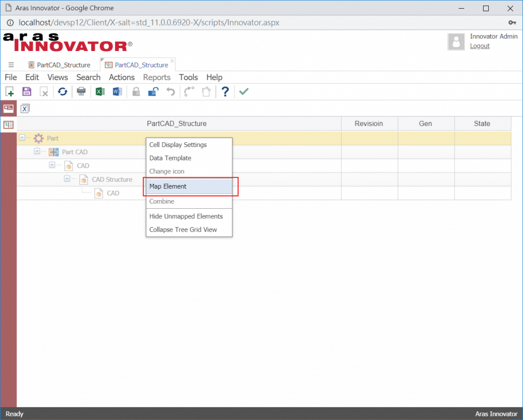
Task: Open the File menu
Action: pos(11,78)
